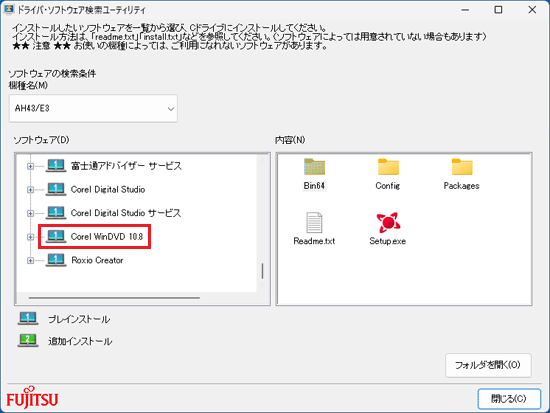Image resolution: width=550 pixels, height=413 pixels.
Task: Expand the Roxio Creator tree node
Action: point(31,260)
